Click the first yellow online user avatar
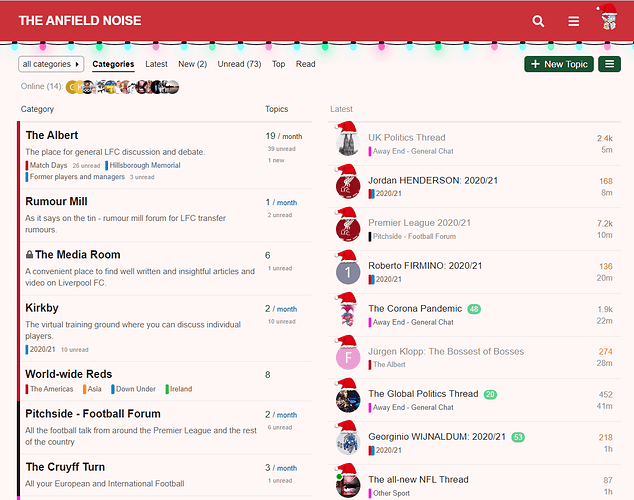 (72, 87)
